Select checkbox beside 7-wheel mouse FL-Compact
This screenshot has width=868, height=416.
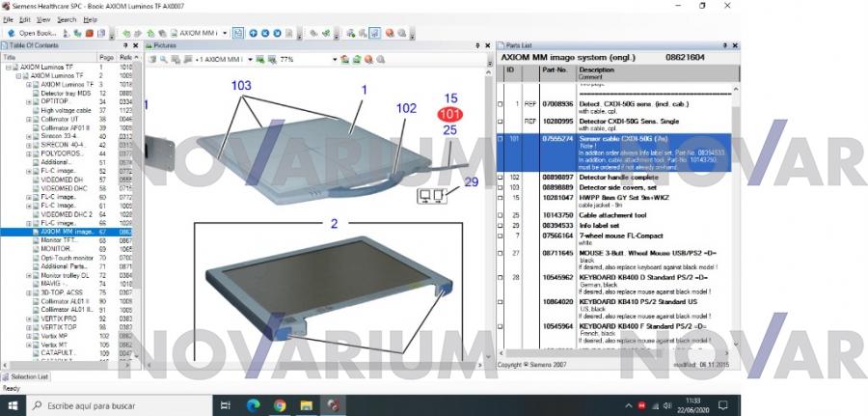coord(501,236)
